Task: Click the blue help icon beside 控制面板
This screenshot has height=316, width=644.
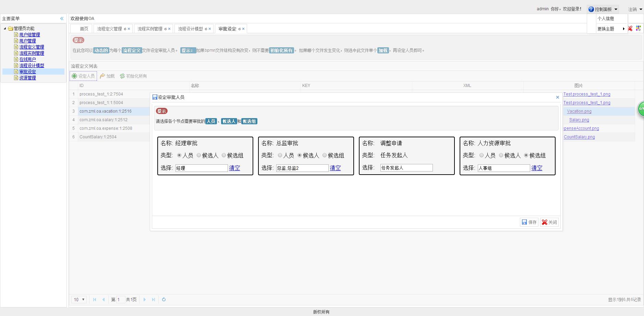Action: coord(591,9)
